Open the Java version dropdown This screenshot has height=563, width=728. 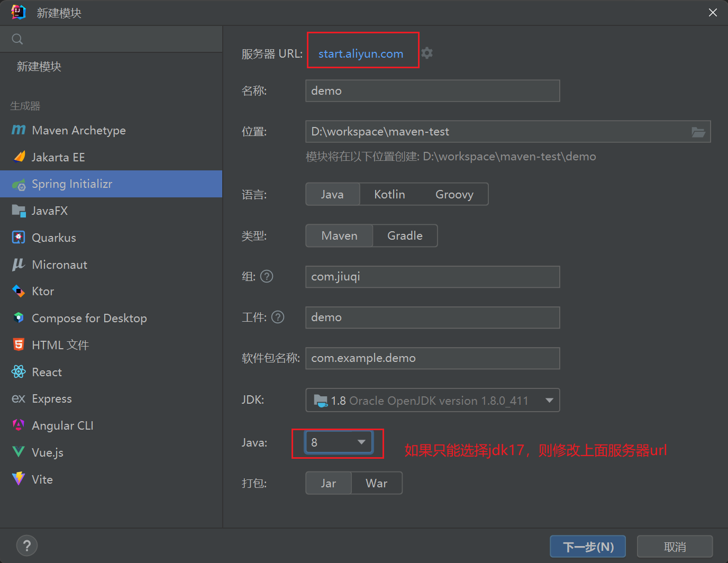pos(339,442)
